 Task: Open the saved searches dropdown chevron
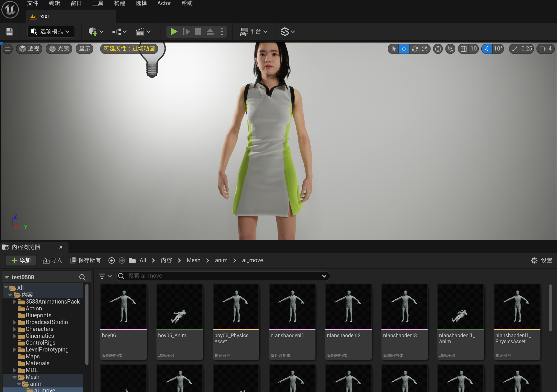(324, 276)
